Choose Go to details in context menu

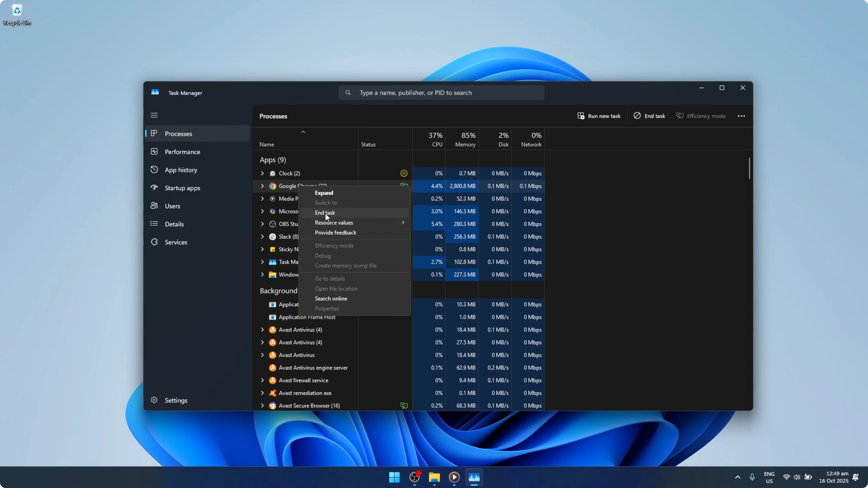[355, 279]
